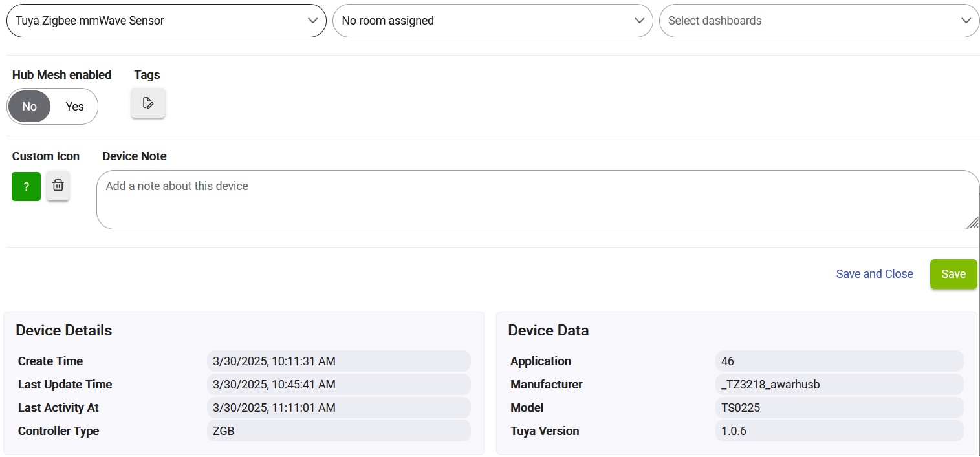This screenshot has width=980, height=457.
Task: Click the Device Data heading
Action: pyautogui.click(x=549, y=330)
